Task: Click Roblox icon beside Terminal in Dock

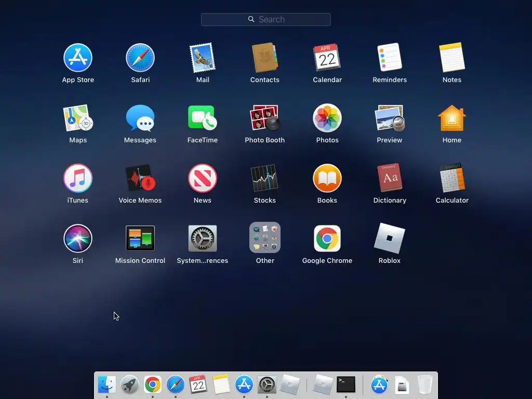Action: [x=322, y=384]
